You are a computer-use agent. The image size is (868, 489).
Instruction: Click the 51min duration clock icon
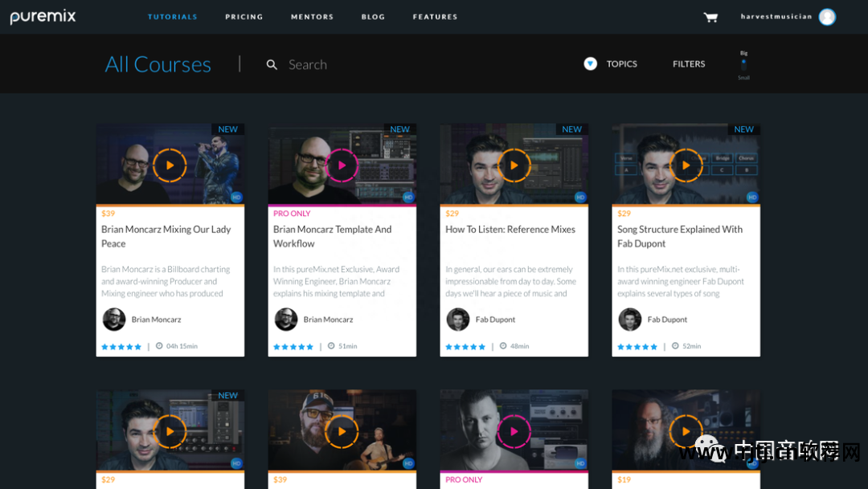(x=331, y=346)
